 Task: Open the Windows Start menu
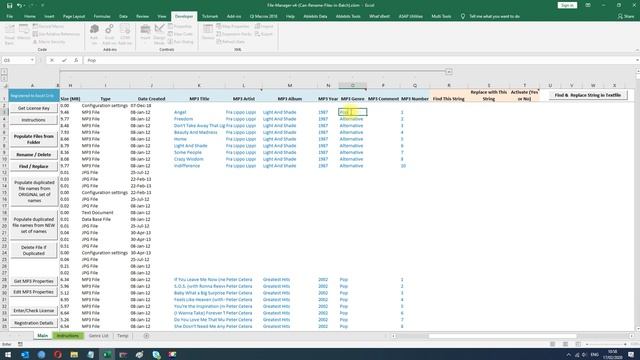pyautogui.click(x=8, y=354)
